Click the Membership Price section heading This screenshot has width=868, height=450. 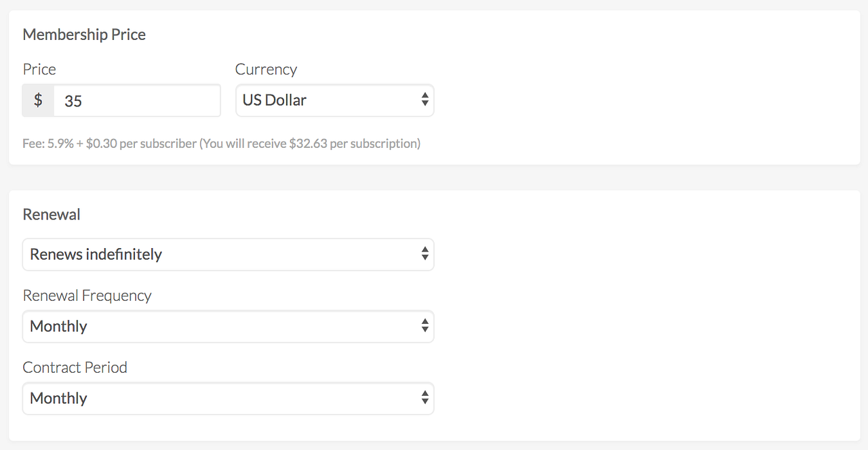tap(84, 35)
